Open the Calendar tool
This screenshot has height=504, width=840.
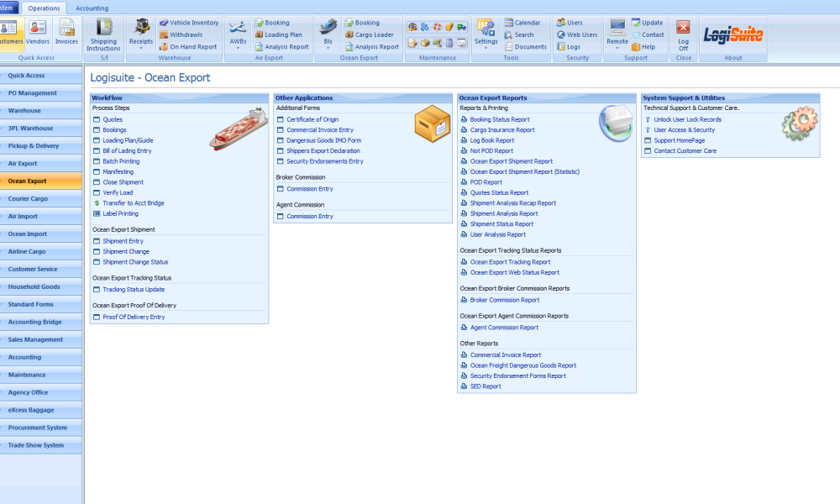coord(522,23)
